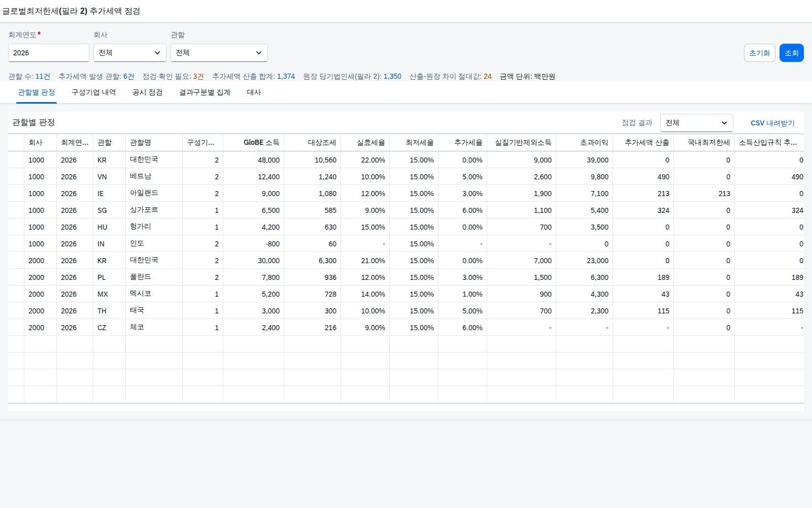Screen dimensions: 812x508
Task: Click 초과이익 value 39,000
Action: [x=585, y=160]
